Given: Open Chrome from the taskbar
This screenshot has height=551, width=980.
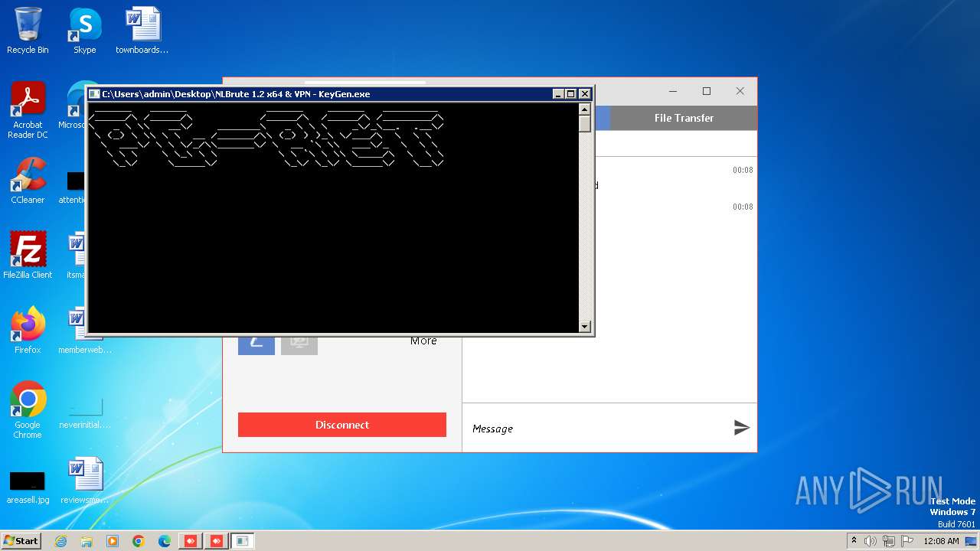Looking at the screenshot, I should 139,541.
